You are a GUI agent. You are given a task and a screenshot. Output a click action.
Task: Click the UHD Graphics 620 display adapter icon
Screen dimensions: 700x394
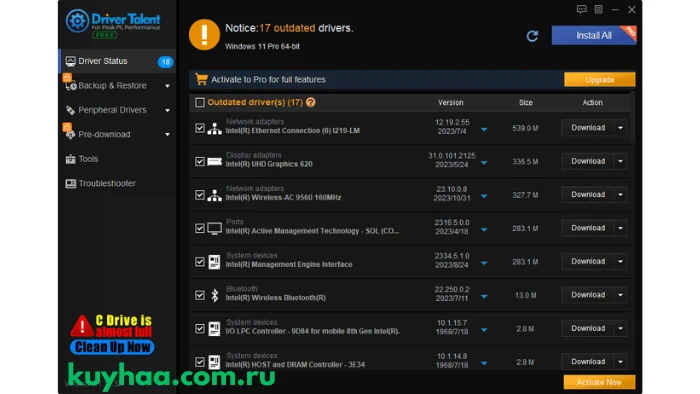point(214,162)
